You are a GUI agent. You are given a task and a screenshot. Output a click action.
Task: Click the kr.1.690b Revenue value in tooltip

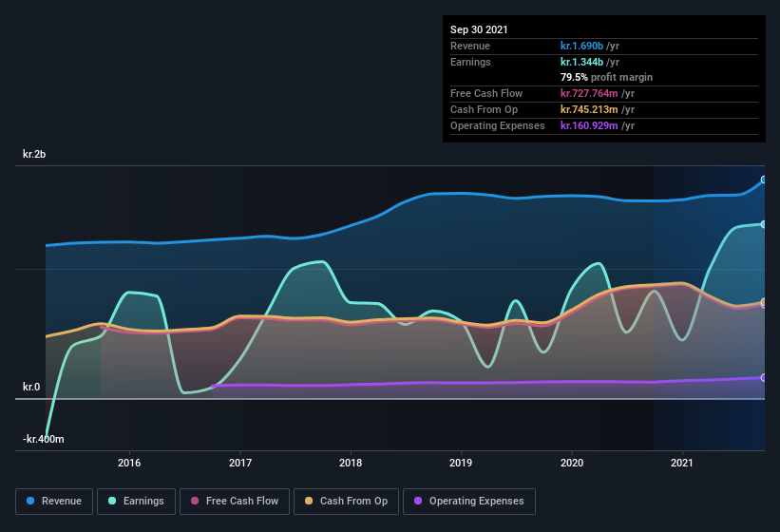coord(581,46)
